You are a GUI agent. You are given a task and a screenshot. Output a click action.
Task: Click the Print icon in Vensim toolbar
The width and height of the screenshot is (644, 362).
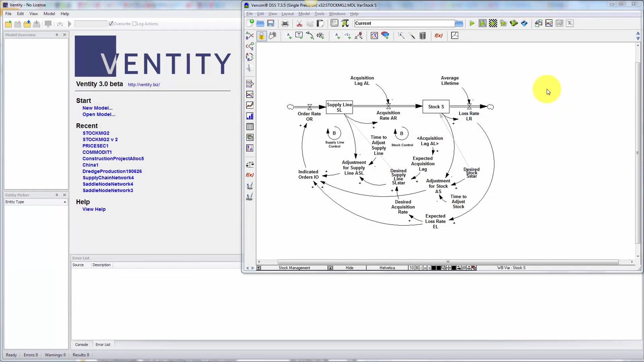click(x=285, y=23)
